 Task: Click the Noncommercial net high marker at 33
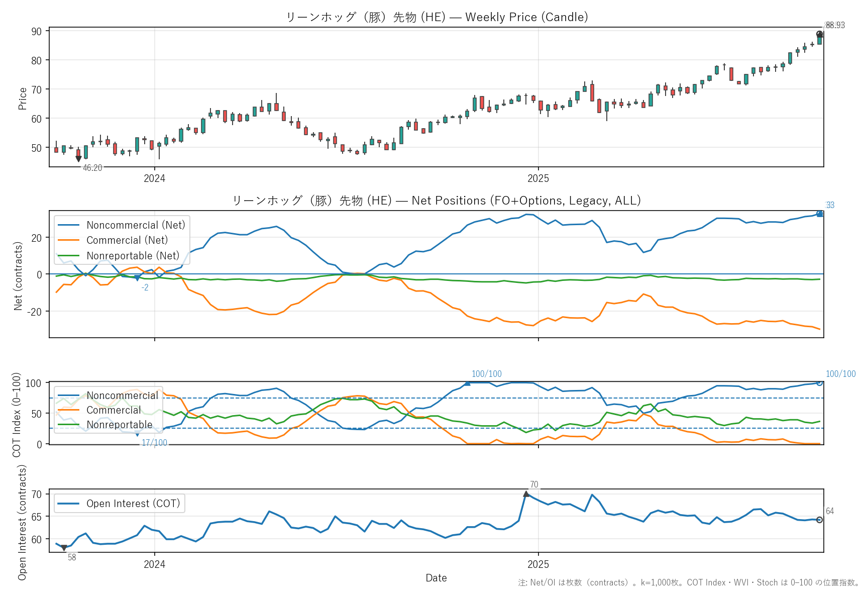(x=820, y=214)
